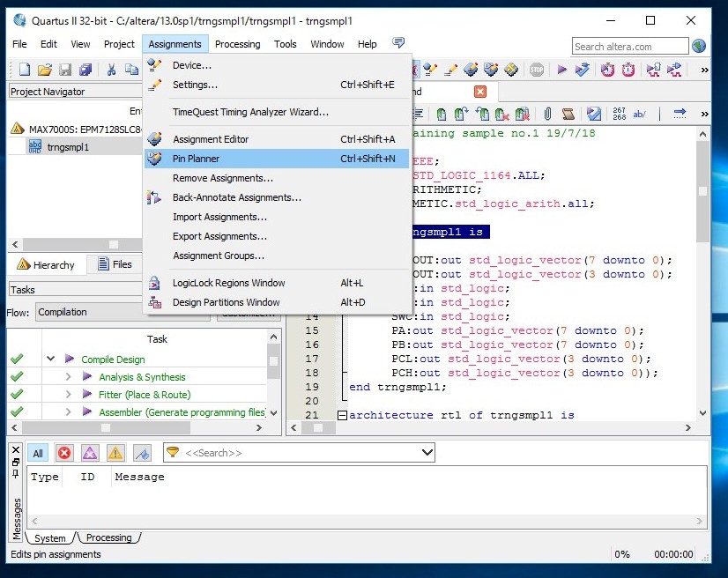The width and height of the screenshot is (728, 578).
Task: Click Export Assignments... menu entry
Action: 277,236
